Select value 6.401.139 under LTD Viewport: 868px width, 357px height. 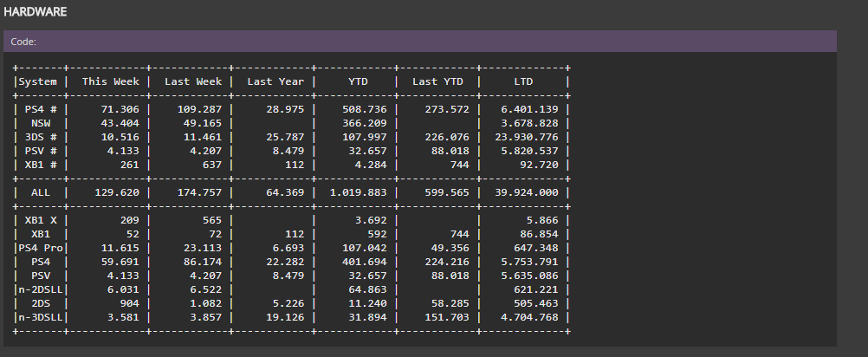pos(529,109)
